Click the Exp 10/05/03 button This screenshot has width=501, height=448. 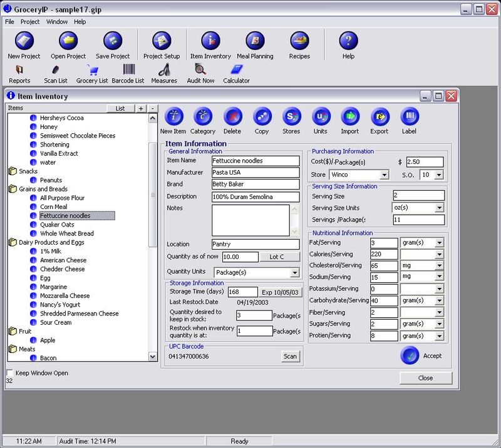click(x=280, y=292)
